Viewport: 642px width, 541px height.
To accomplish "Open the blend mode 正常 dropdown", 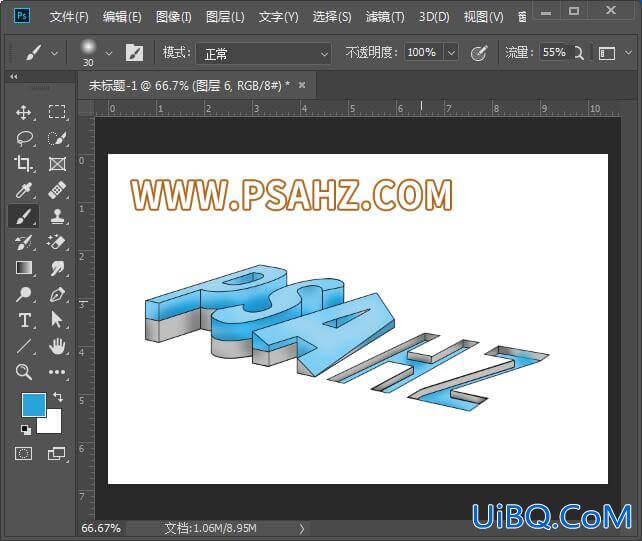I will pos(264,54).
